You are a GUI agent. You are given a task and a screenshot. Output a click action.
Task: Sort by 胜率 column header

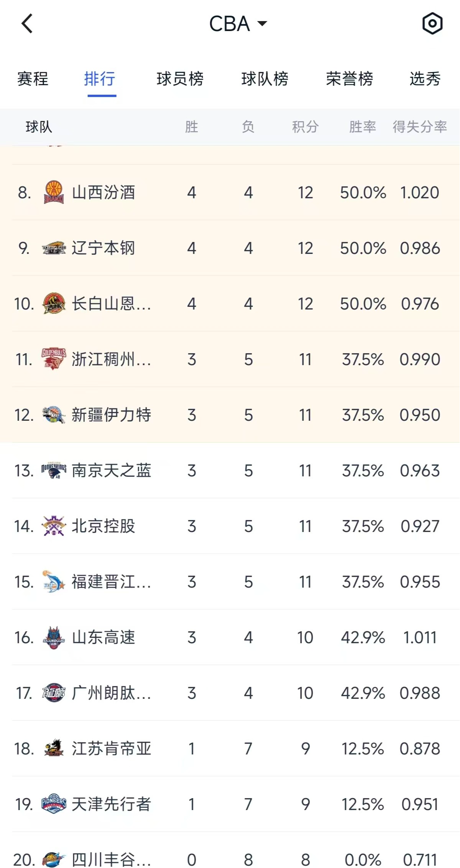pyautogui.click(x=363, y=127)
